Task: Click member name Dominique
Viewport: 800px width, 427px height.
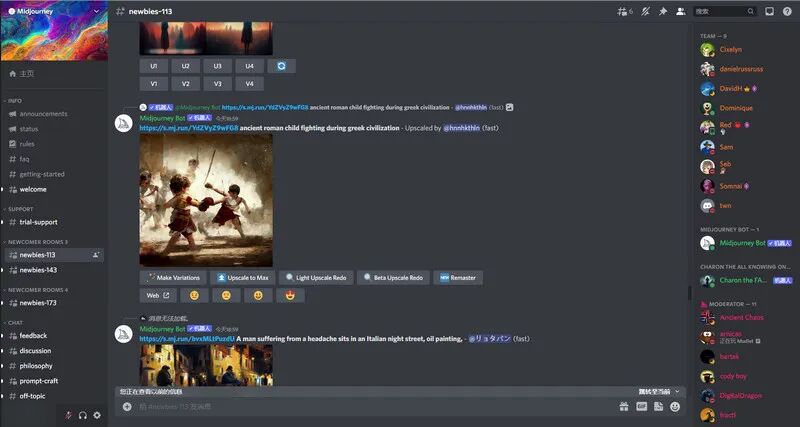Action: tap(736, 108)
